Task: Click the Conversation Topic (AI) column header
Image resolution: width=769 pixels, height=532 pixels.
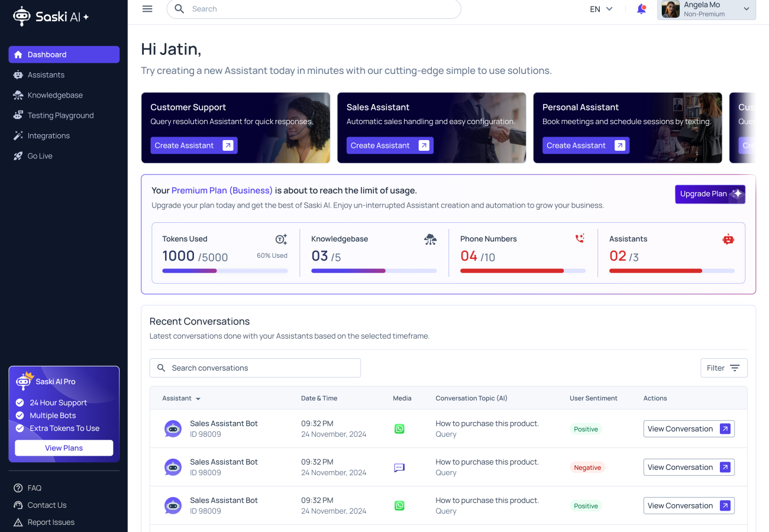Action: (x=471, y=398)
